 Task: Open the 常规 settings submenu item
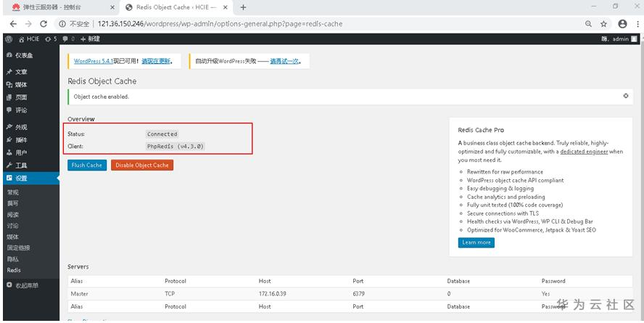pos(13,192)
